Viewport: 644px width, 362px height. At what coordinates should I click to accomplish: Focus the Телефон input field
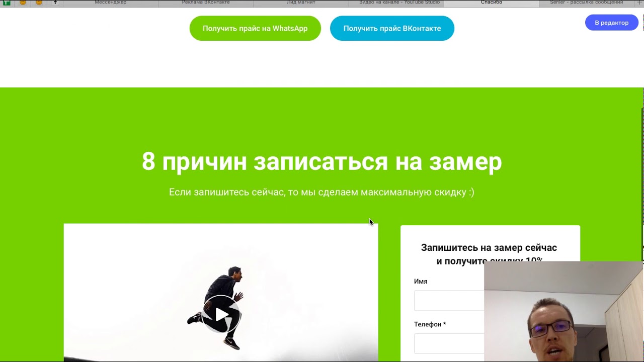point(449,344)
